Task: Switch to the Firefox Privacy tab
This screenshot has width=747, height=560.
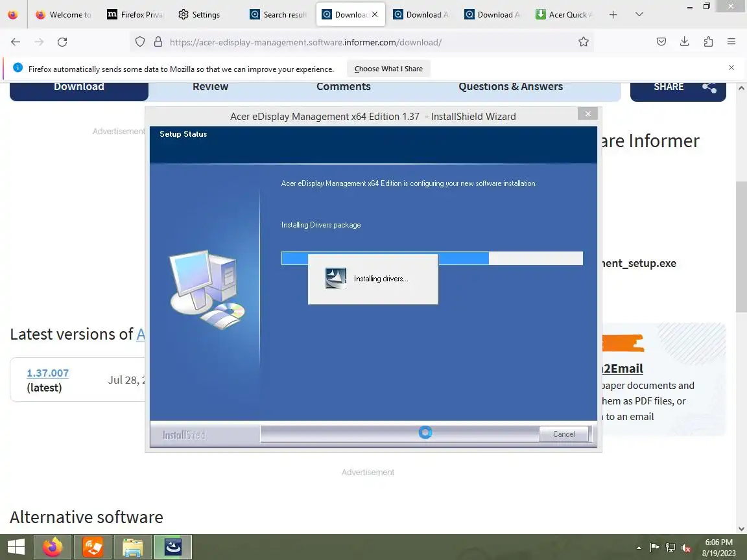Action: click(136, 15)
